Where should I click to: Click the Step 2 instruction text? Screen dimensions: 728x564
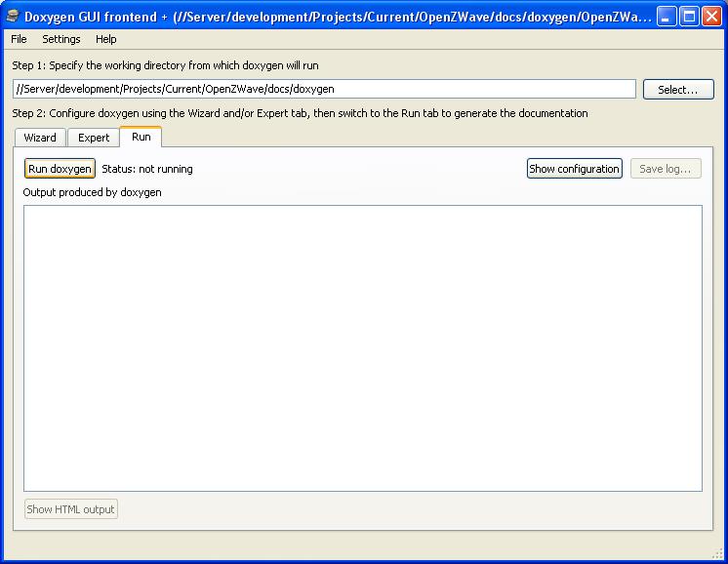click(x=300, y=113)
